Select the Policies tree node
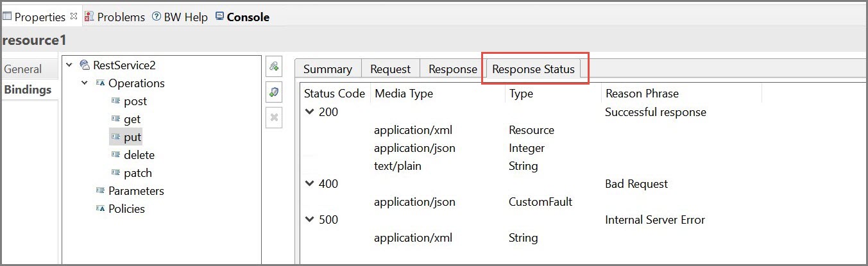This screenshot has height=266, width=868. pyautogui.click(x=126, y=209)
